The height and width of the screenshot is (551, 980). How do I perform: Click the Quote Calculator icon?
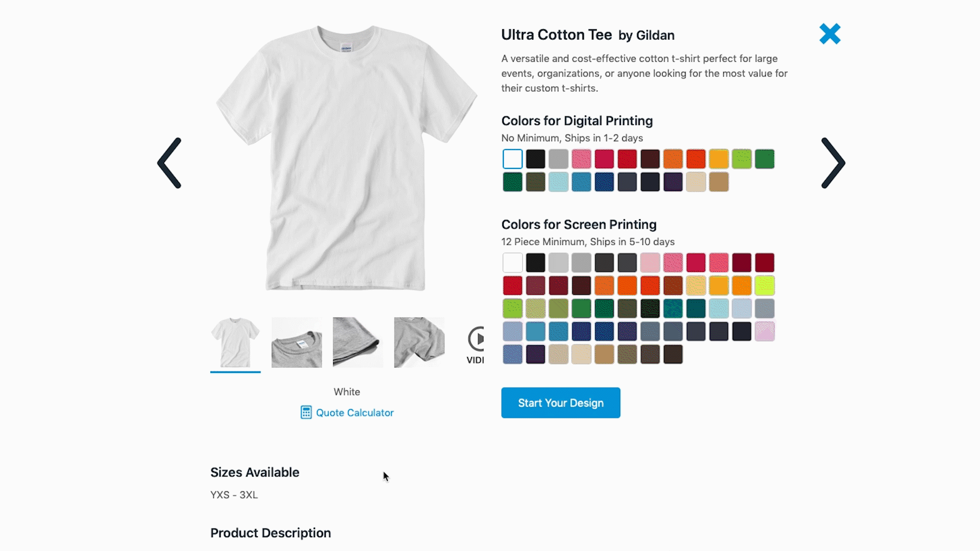306,412
